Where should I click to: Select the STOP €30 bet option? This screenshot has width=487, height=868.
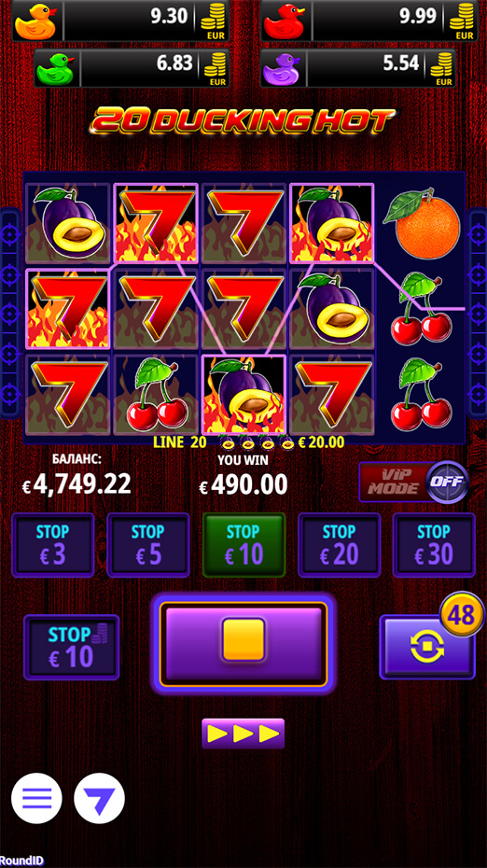[x=434, y=545]
